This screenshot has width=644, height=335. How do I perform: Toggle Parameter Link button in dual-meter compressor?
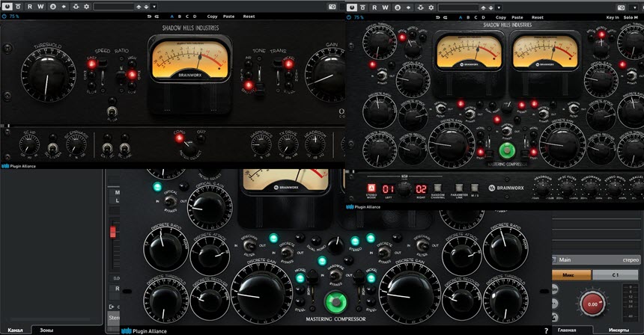(459, 188)
